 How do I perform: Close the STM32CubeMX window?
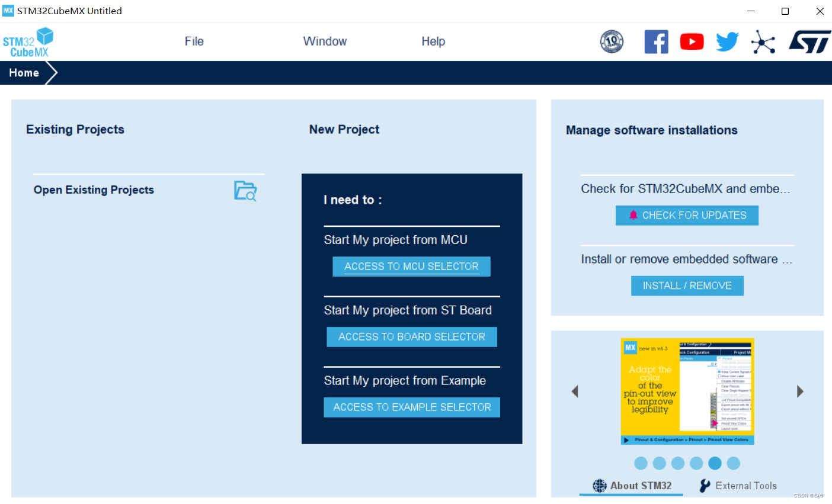pos(820,11)
